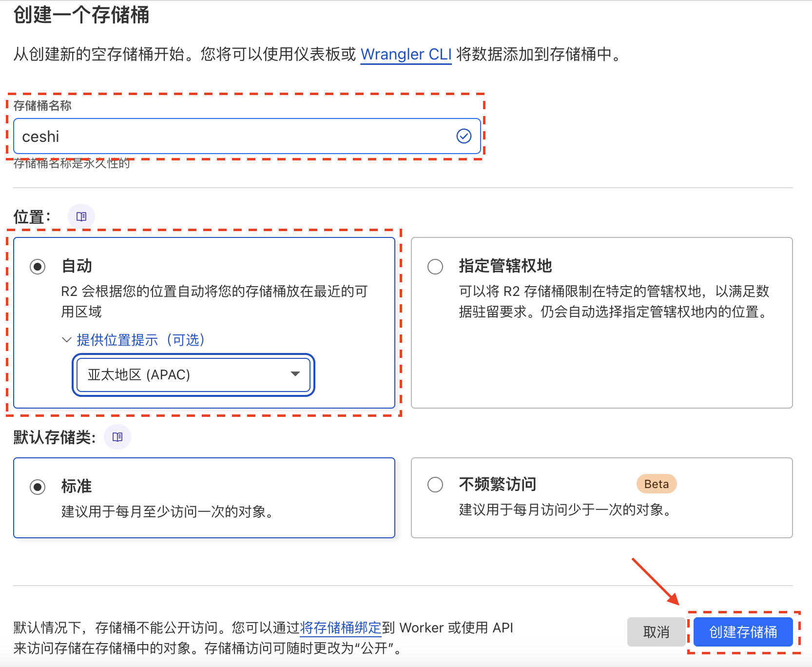Select the 标准 storage class radio button
The image size is (812, 667).
tap(38, 487)
